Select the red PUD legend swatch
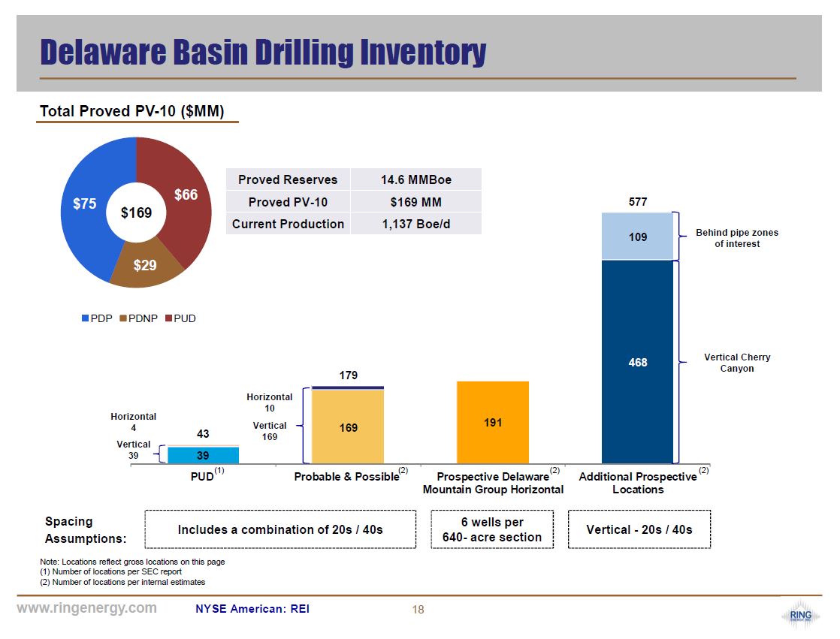840x639 pixels. [168, 318]
